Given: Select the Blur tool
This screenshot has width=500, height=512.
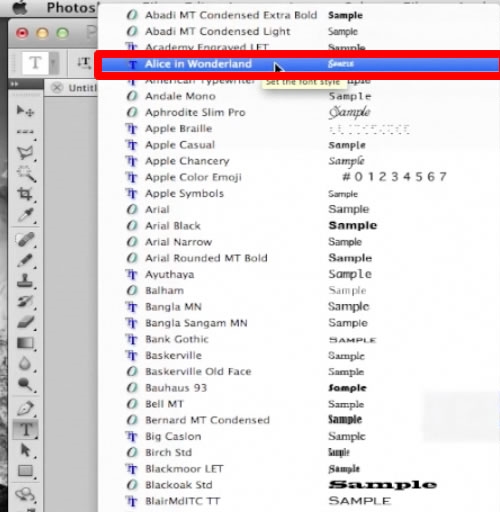Looking at the screenshot, I should click(26, 364).
